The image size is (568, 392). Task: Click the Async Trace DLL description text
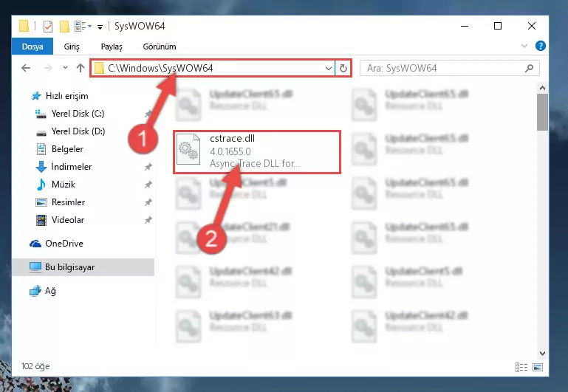[255, 164]
